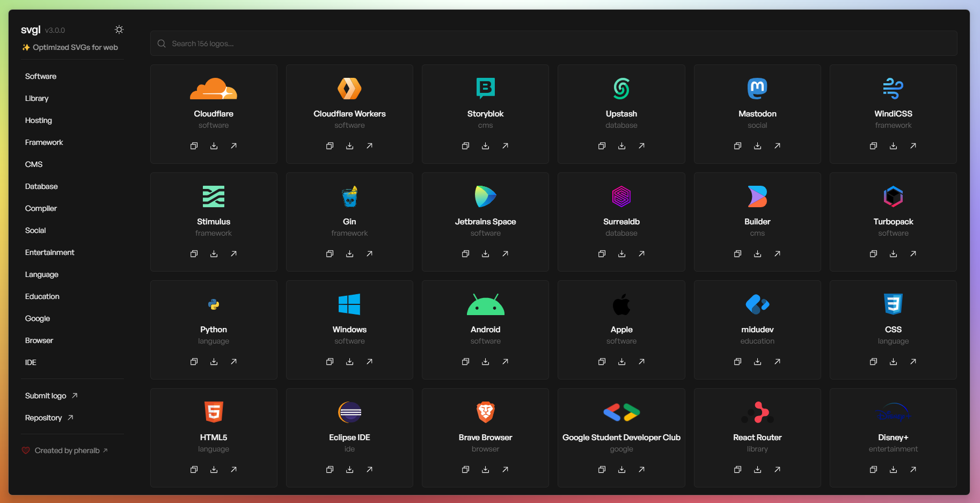This screenshot has width=980, height=503.
Task: Copy the Surrealdb SVG
Action: point(602,254)
